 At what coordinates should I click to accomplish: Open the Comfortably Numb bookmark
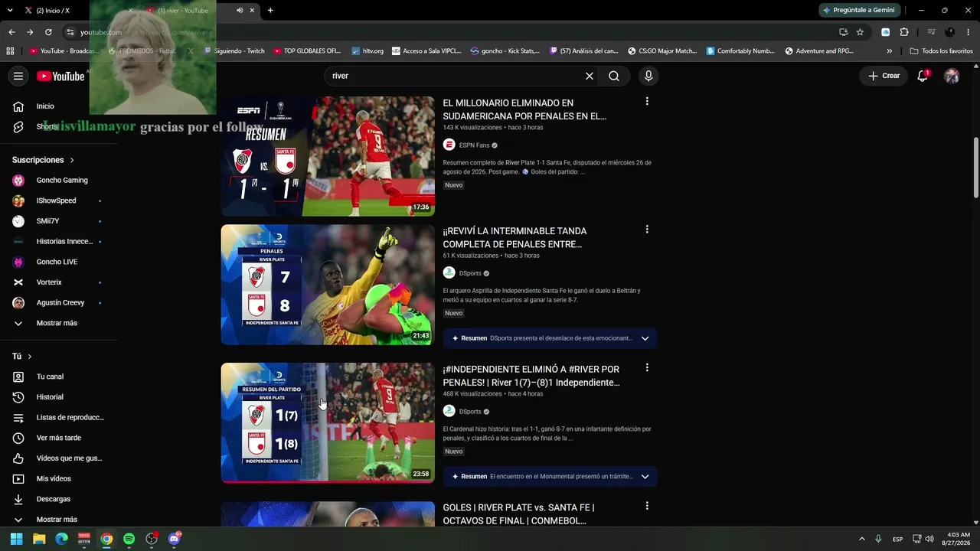[740, 51]
